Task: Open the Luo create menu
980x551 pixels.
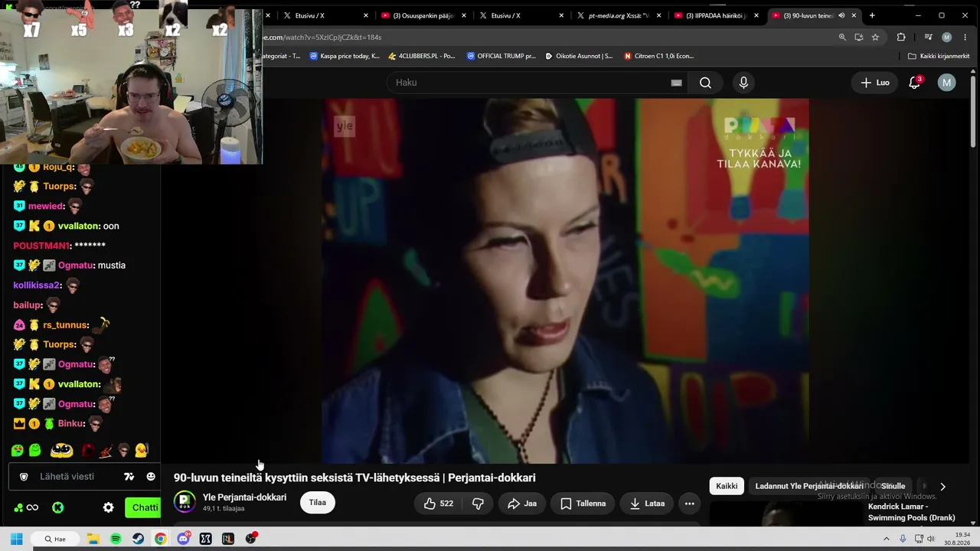Action: 875,83
